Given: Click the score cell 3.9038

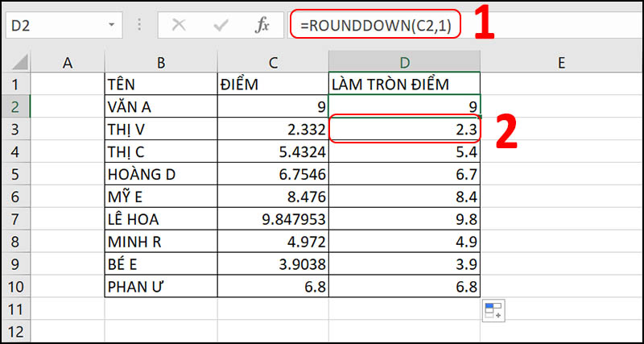Looking at the screenshot, I should 273,264.
